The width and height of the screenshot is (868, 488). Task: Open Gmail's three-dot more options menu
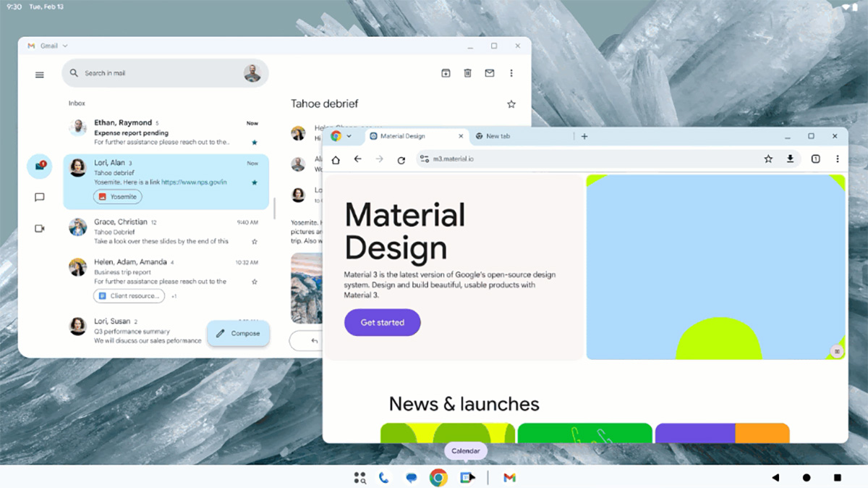[511, 73]
